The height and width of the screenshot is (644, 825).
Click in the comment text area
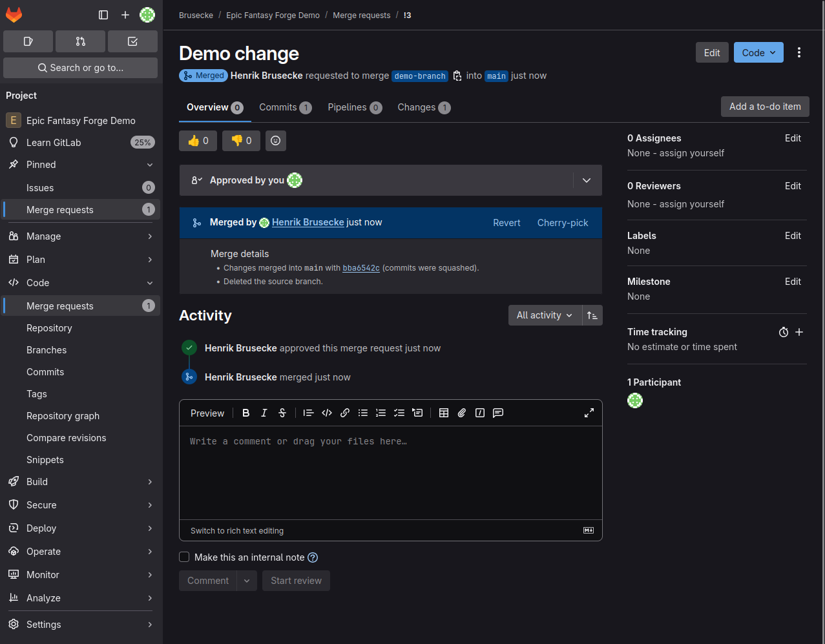[x=390, y=473]
